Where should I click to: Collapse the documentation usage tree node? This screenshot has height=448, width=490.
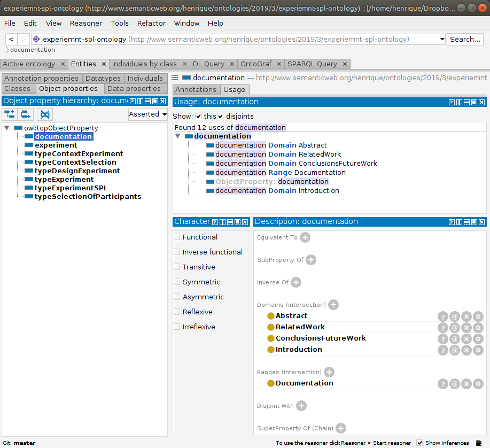pos(177,136)
